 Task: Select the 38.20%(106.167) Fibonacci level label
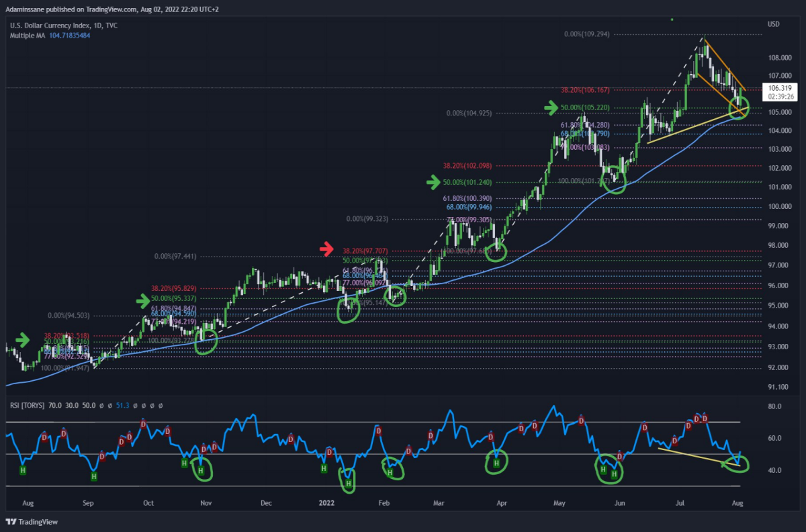click(x=586, y=89)
